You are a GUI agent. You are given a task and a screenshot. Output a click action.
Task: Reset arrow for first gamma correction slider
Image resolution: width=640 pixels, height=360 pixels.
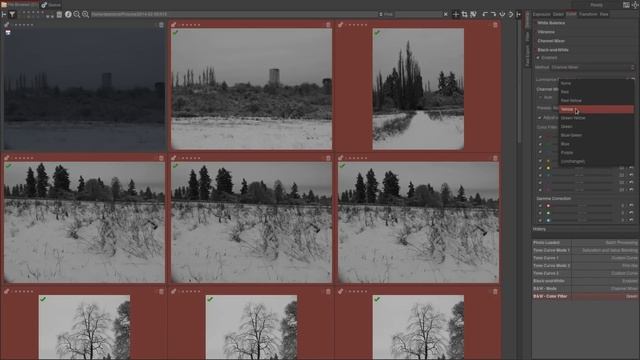[x=631, y=206]
